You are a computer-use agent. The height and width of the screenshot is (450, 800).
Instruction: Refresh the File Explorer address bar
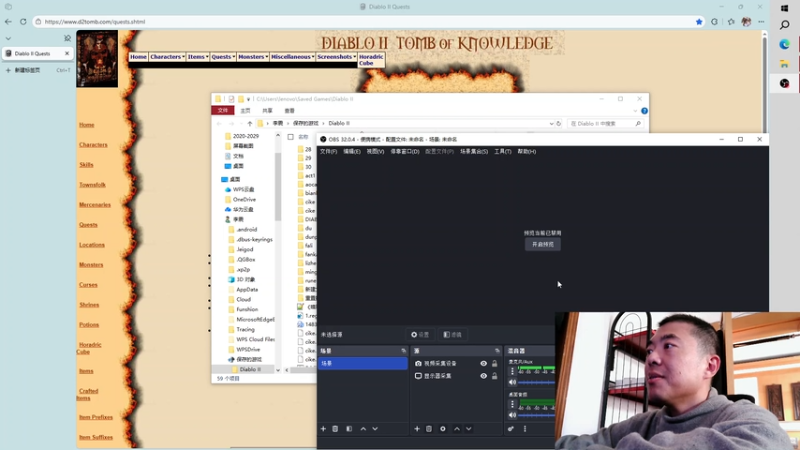559,123
